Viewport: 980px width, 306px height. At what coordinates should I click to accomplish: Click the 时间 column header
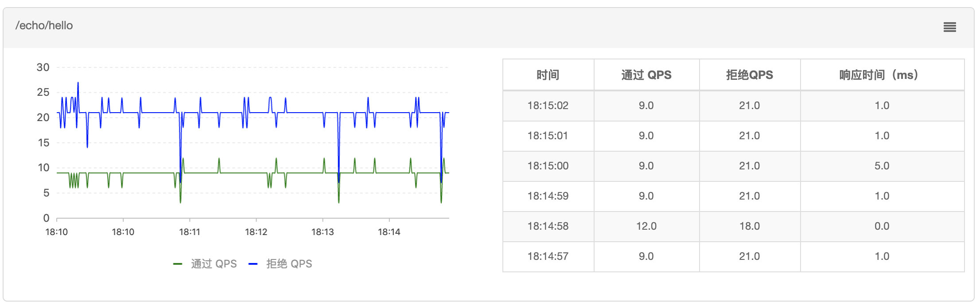click(548, 75)
